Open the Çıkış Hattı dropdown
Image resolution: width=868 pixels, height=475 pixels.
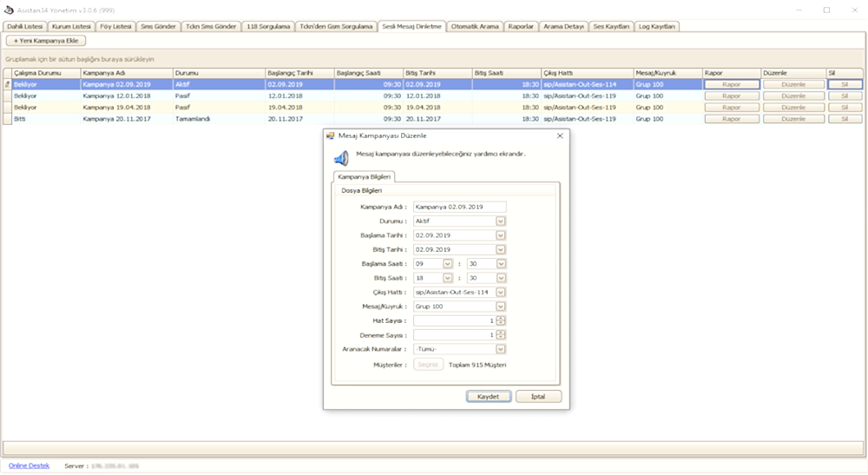501,293
